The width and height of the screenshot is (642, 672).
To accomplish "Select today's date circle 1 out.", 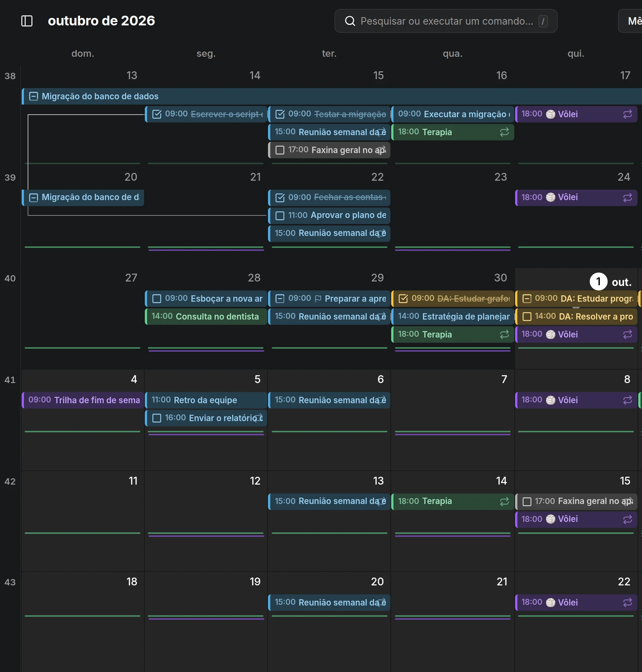I will coord(598,281).
